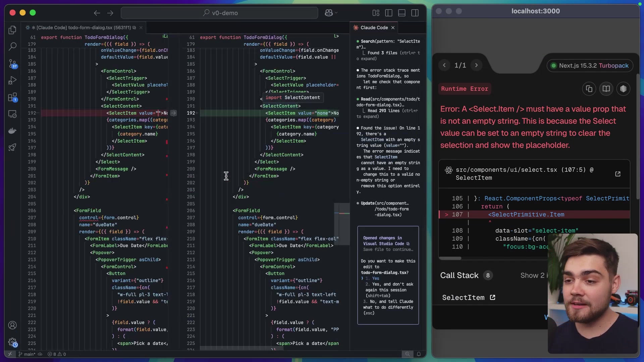Open Next.js error docs via book icon
Screen dimensions: 644x362
[x=606, y=88]
